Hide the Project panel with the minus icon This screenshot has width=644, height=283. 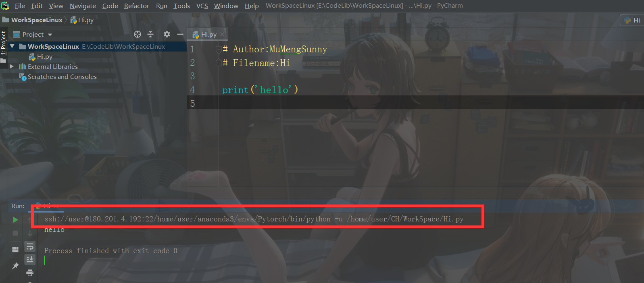click(x=180, y=34)
